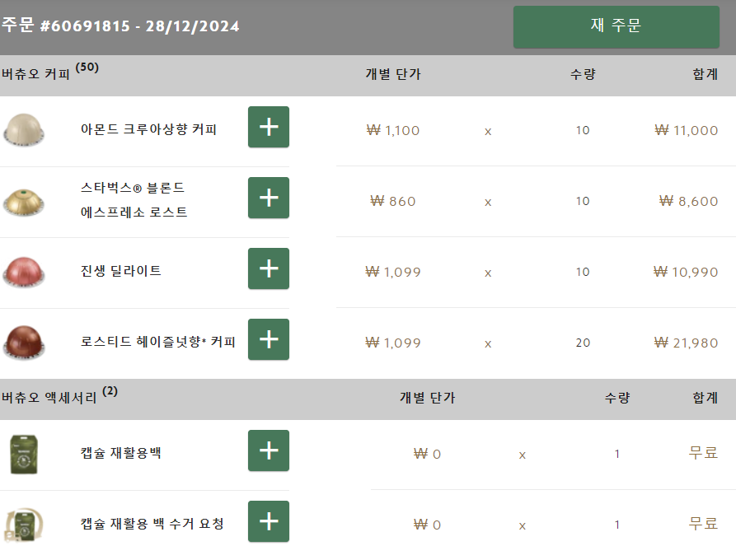
Task: Click the 캡슐 재활용백 item name
Action: click(x=121, y=453)
